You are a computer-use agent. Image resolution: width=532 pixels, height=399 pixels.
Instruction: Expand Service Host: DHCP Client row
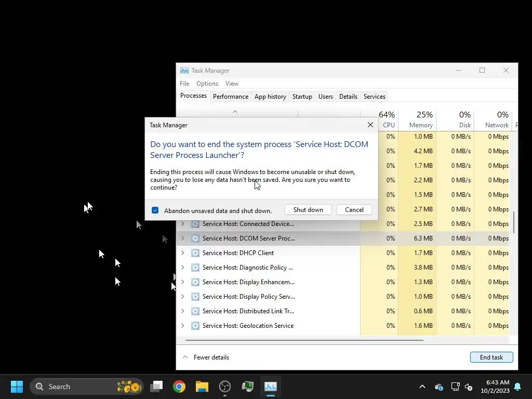[x=182, y=253]
